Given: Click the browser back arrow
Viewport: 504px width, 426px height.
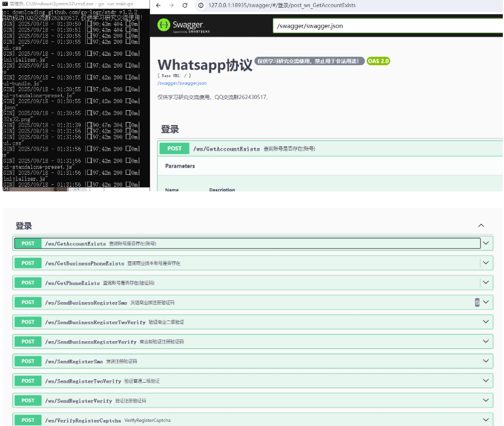Looking at the screenshot, I should click(158, 5).
